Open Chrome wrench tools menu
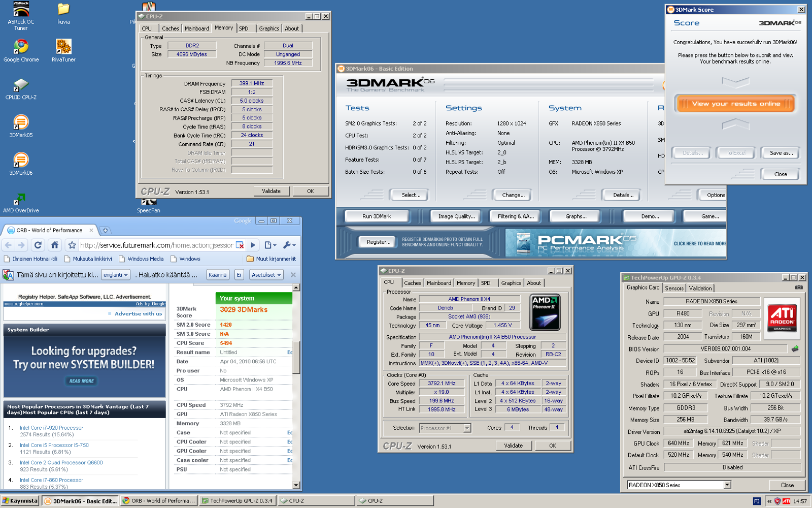This screenshot has width=812, height=508. tap(289, 245)
